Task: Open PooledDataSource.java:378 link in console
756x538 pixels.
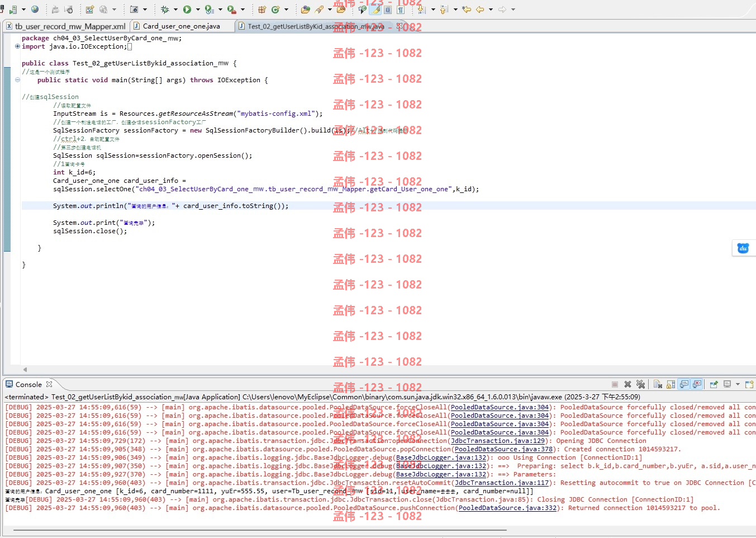Action: click(x=503, y=449)
